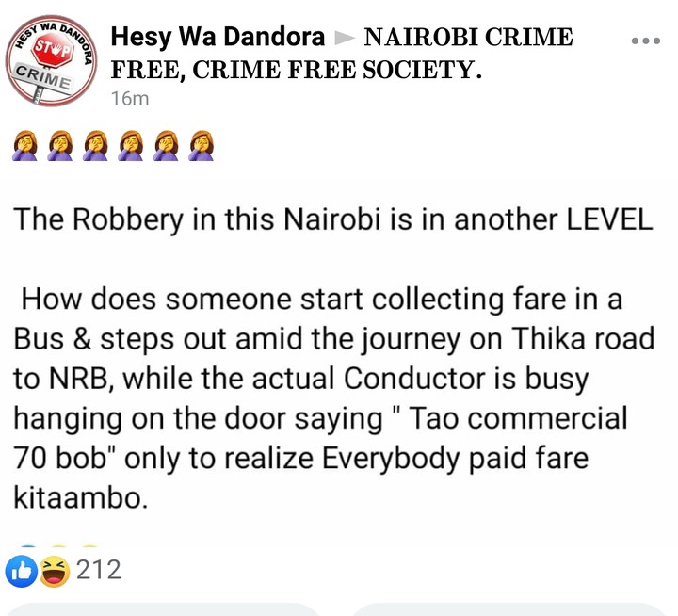This screenshot has width=678, height=616.
Task: Open the three-dot post options menu
Action: click(646, 41)
